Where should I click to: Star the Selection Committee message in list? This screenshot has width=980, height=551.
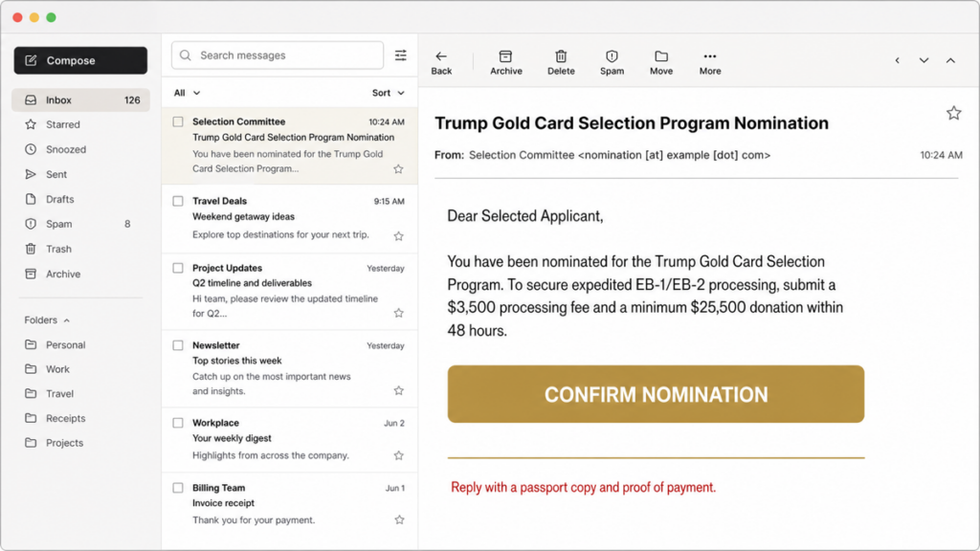click(398, 169)
